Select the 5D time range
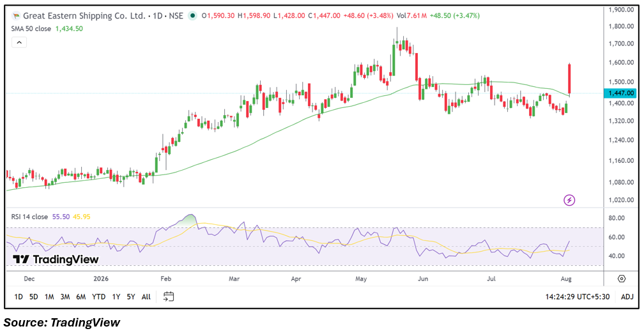This screenshot has width=644, height=331. pyautogui.click(x=34, y=296)
